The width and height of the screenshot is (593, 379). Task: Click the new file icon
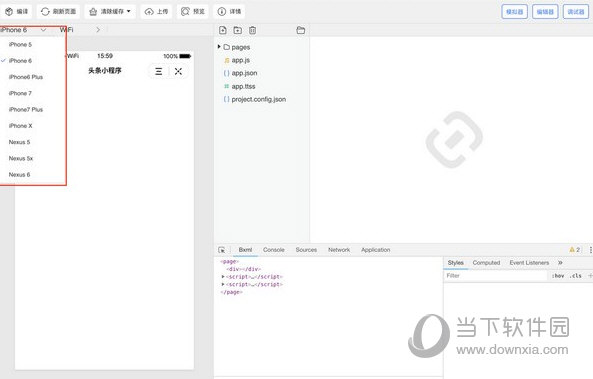(223, 30)
